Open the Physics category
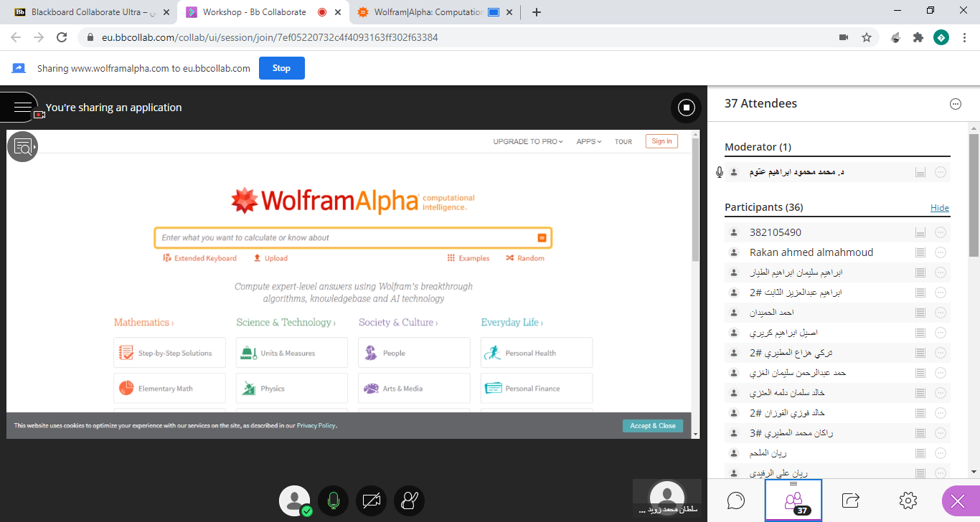Screen dimensions: 980x522 [x=291, y=389]
